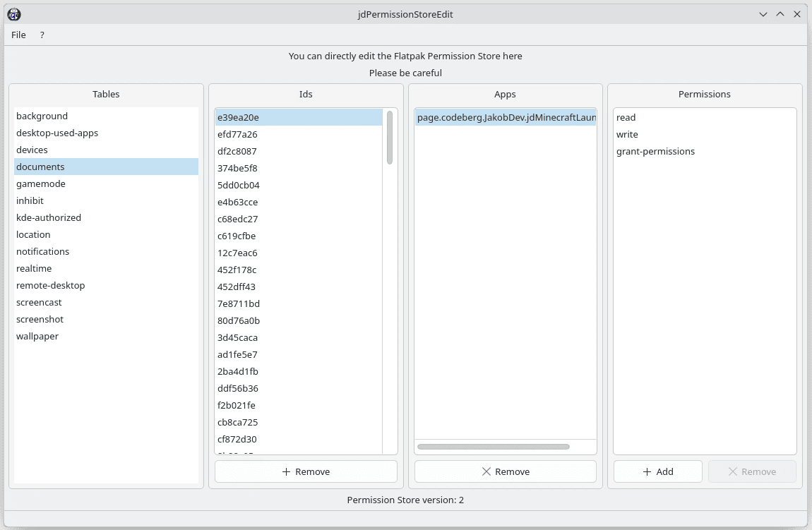Select the documents table
Viewport: 812px width, 530px height.
click(x=106, y=167)
